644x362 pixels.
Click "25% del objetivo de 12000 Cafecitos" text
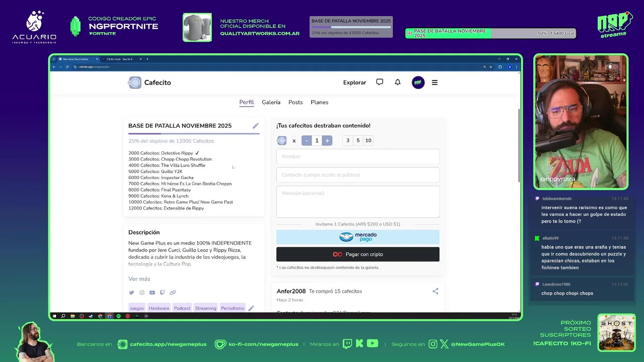click(171, 141)
